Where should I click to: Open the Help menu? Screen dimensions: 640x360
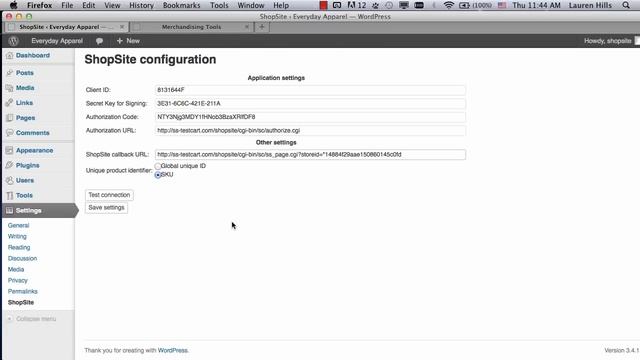tap(281, 5)
